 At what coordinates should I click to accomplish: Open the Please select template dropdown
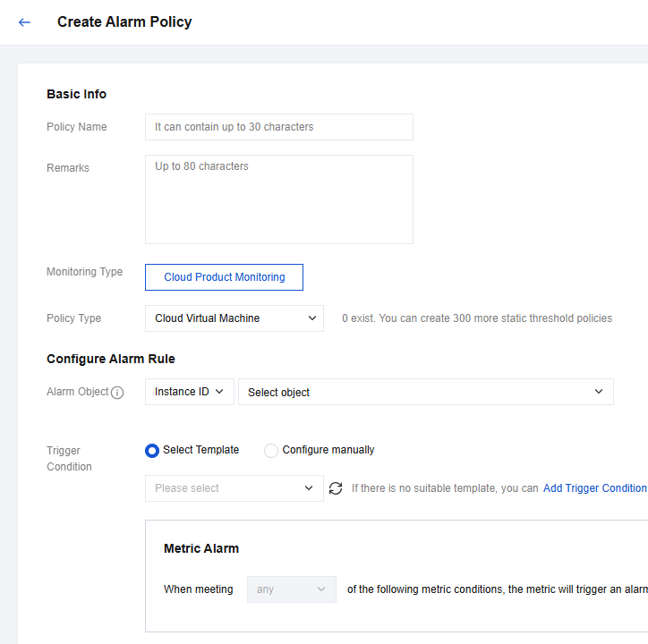(234, 488)
